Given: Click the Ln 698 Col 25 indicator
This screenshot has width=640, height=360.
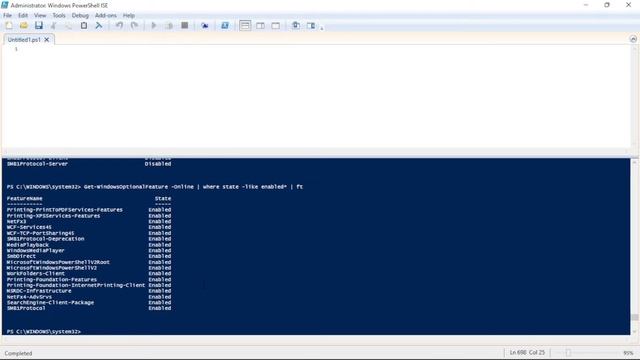Looking at the screenshot, I should [527, 352].
